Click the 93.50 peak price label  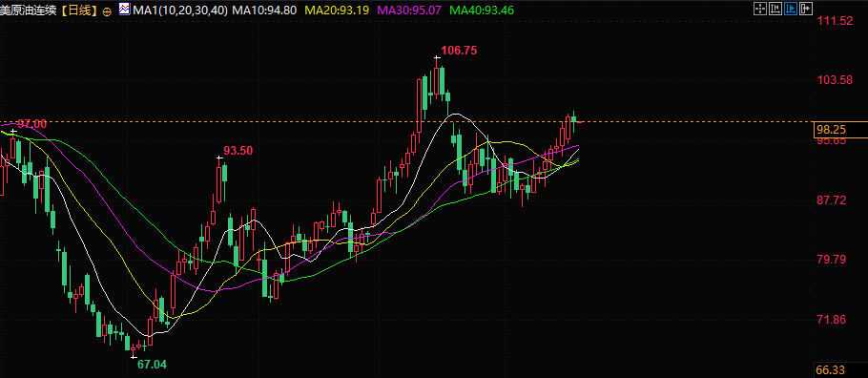[x=238, y=150]
